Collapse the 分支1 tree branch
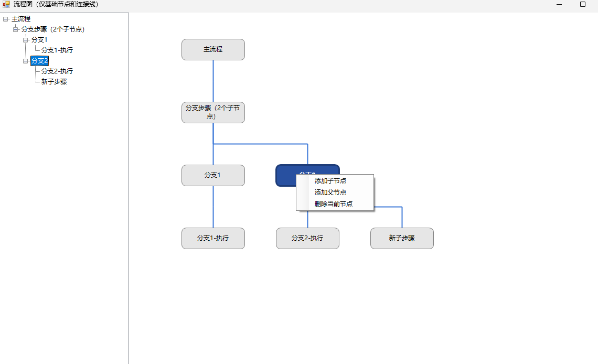This screenshot has height=364, width=598. [25, 39]
